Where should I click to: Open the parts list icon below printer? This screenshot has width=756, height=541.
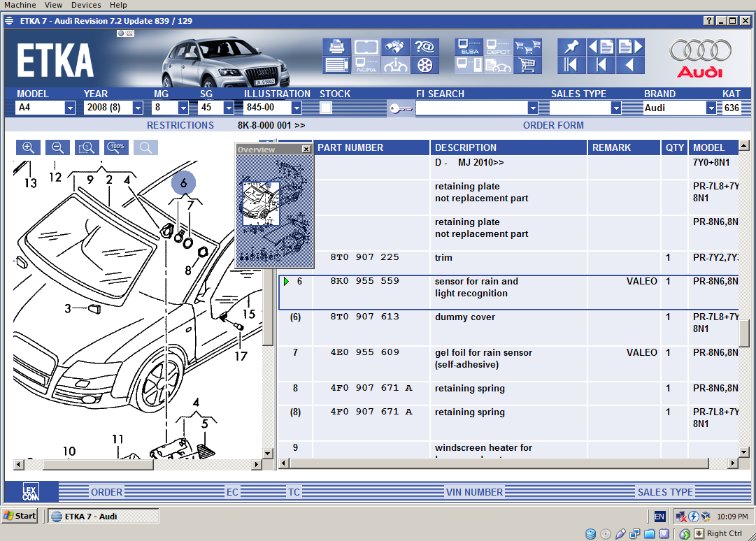336,65
